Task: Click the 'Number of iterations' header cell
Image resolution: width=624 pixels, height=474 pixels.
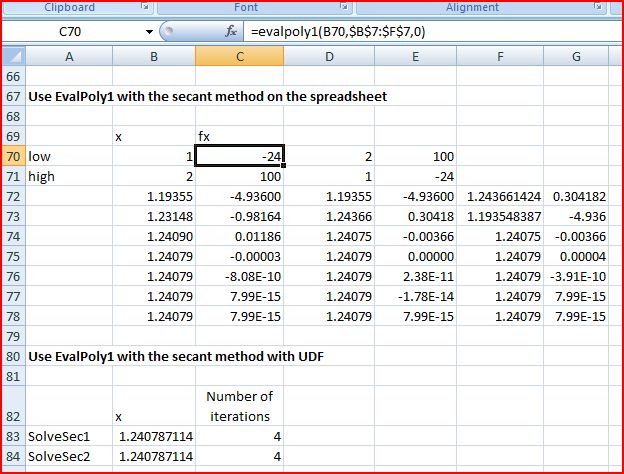Action: (x=240, y=406)
